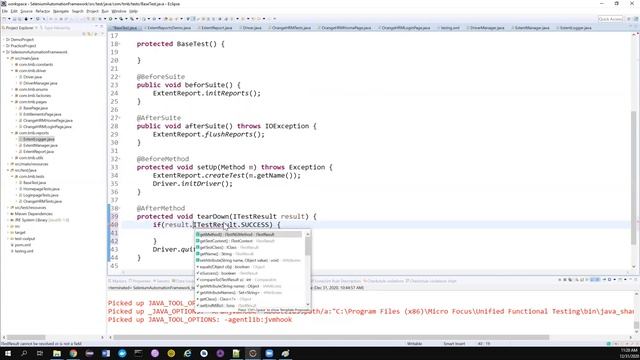Select Driver.java in Project Explorer
The width and height of the screenshot is (640, 360).
[31, 77]
